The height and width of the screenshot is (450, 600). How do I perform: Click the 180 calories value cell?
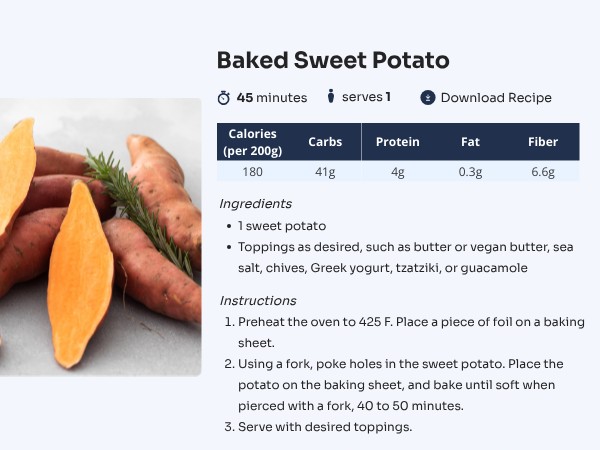tap(252, 172)
